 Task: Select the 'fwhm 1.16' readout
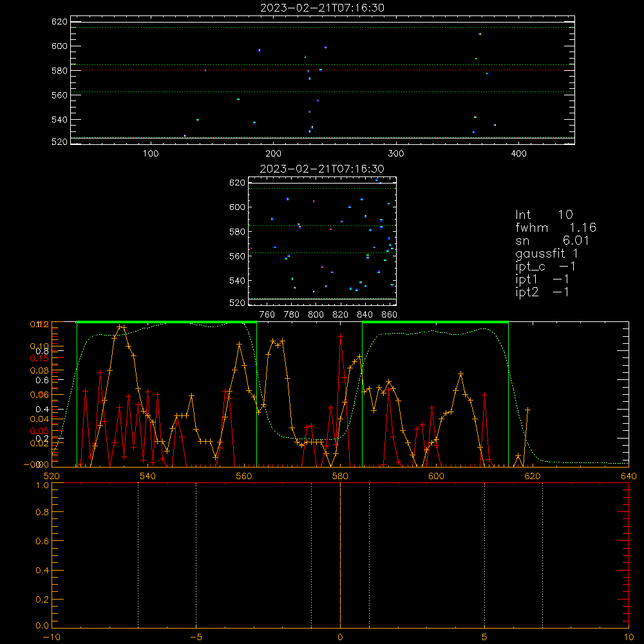[556, 227]
